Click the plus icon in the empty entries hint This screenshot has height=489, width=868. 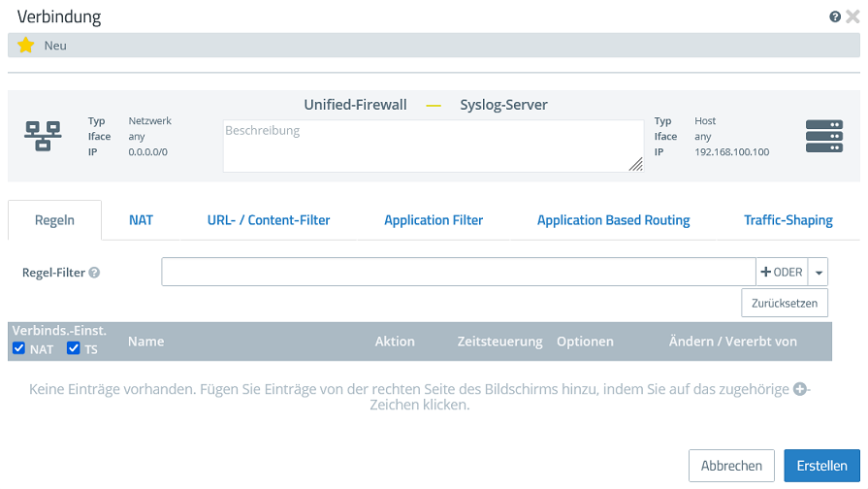pos(800,389)
